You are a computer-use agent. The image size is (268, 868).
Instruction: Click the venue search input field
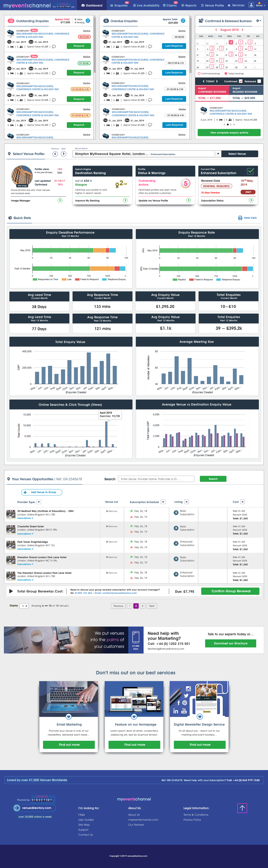coord(156,479)
